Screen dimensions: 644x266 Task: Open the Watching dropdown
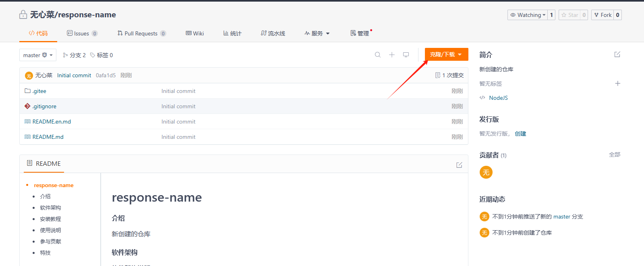tap(528, 15)
